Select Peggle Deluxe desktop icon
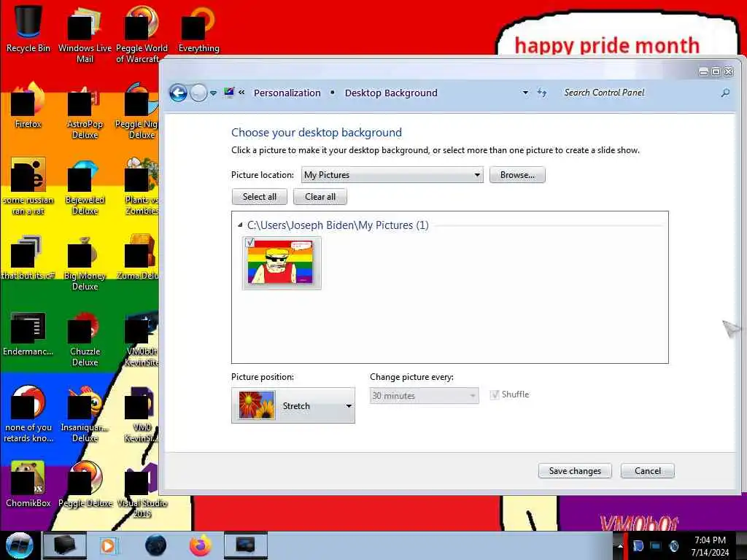Viewport: 747px width, 560px height. point(85,484)
